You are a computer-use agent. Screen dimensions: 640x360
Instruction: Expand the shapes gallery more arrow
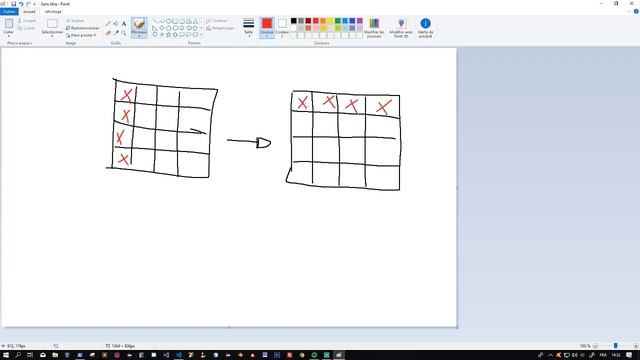(x=202, y=35)
